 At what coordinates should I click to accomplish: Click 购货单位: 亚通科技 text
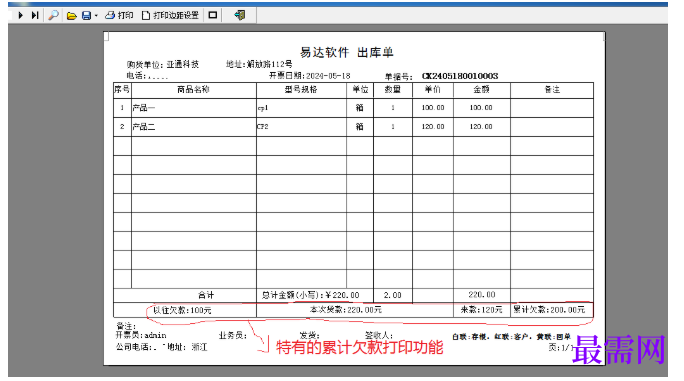click(163, 65)
